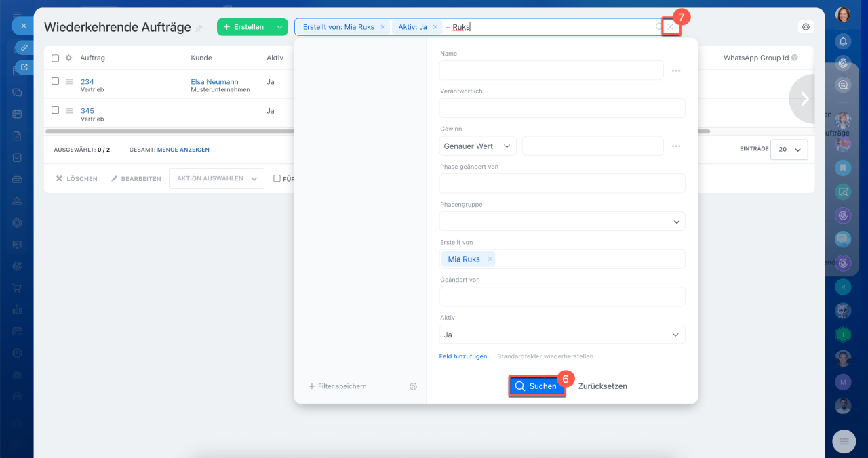Click the search text field containing 'Ruks'
The height and width of the screenshot is (458, 868).
click(x=549, y=27)
